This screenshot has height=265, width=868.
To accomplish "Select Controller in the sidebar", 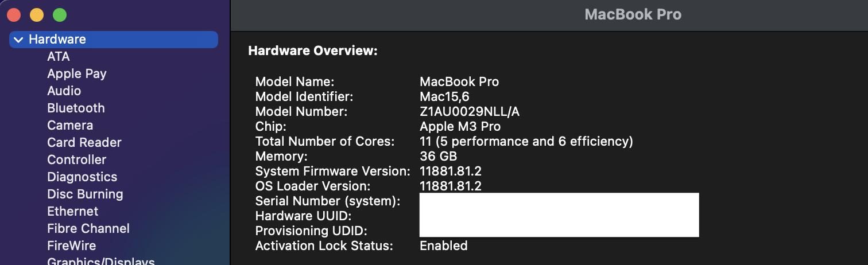I will 77,159.
